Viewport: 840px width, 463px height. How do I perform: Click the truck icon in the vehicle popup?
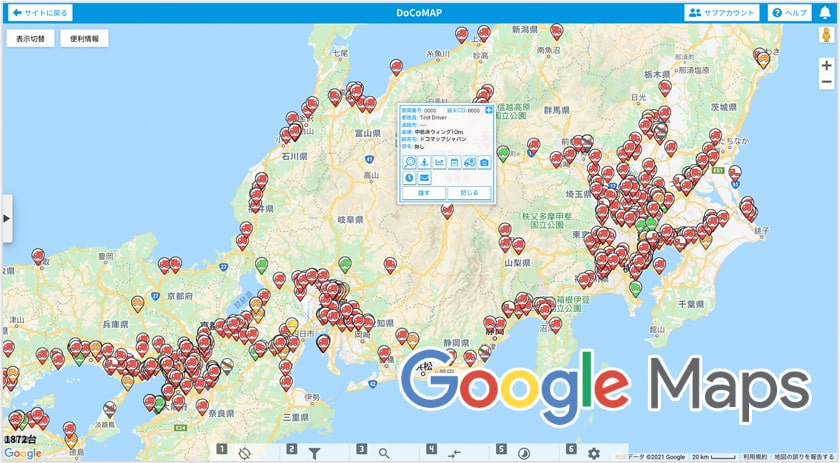click(x=469, y=162)
